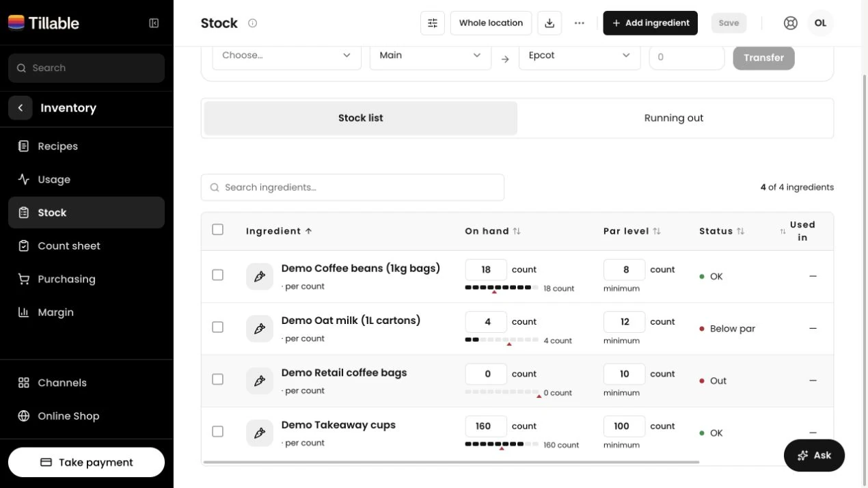Click the Transfer button
Viewport: 868px width, 488px height.
point(763,58)
